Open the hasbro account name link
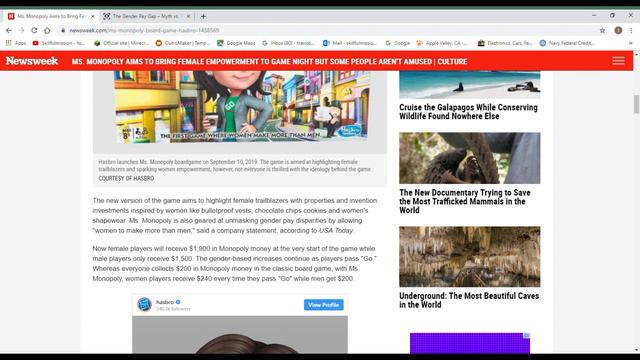The image size is (640, 360). pyautogui.click(x=165, y=302)
